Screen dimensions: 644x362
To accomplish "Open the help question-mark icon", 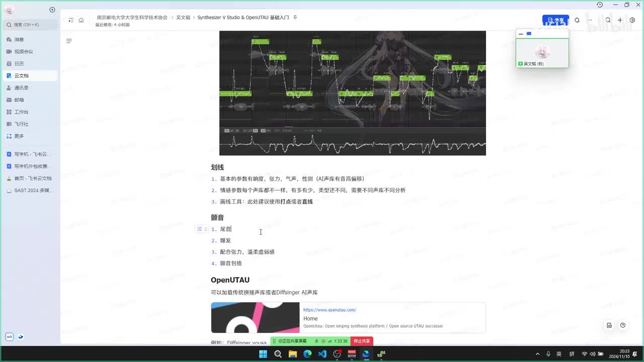I will click(623, 325).
